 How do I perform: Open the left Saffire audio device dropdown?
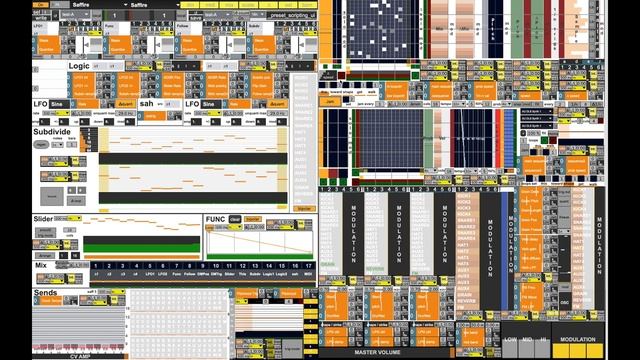click(x=100, y=5)
